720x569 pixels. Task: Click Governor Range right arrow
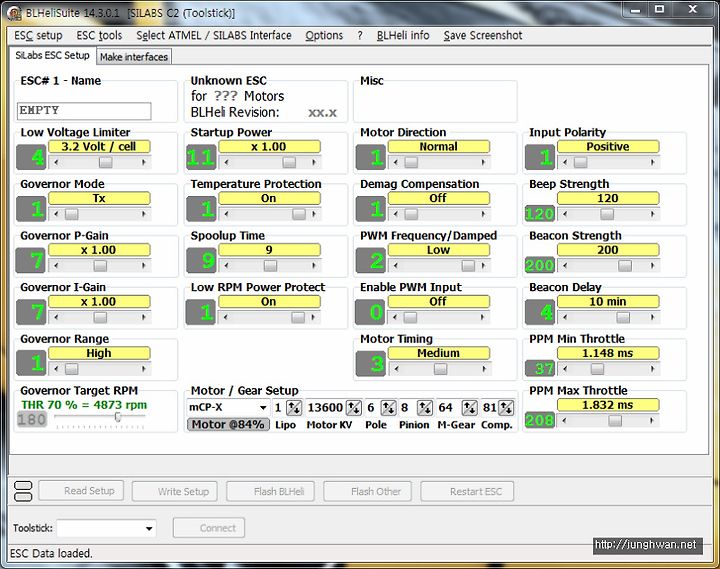coord(144,369)
